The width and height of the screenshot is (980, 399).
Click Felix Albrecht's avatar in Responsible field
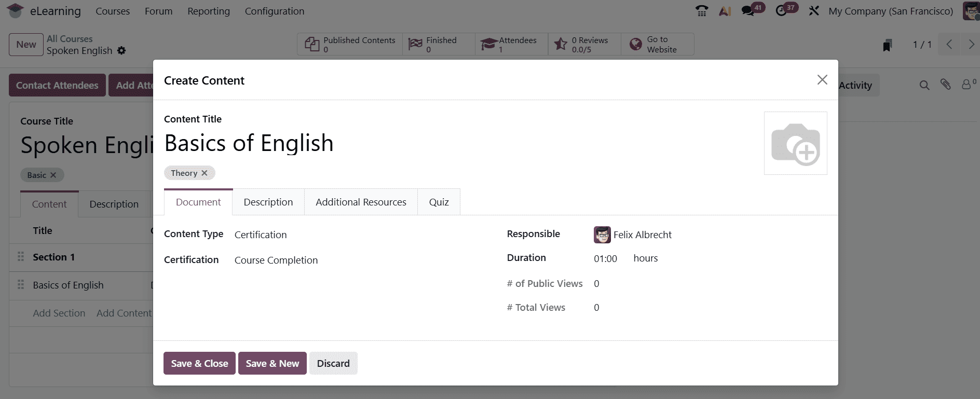(x=602, y=235)
